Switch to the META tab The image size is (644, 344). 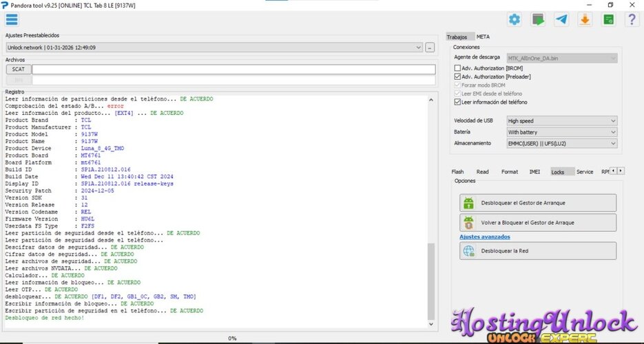pyautogui.click(x=483, y=36)
